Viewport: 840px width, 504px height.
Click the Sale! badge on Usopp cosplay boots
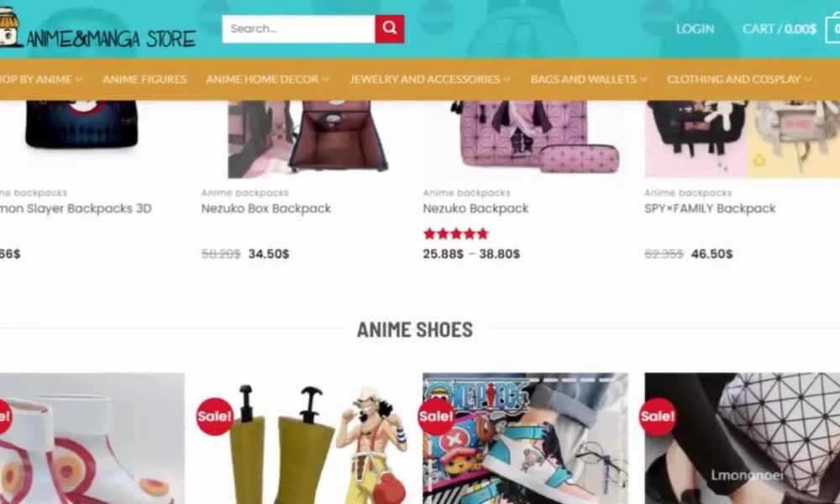tap(214, 415)
